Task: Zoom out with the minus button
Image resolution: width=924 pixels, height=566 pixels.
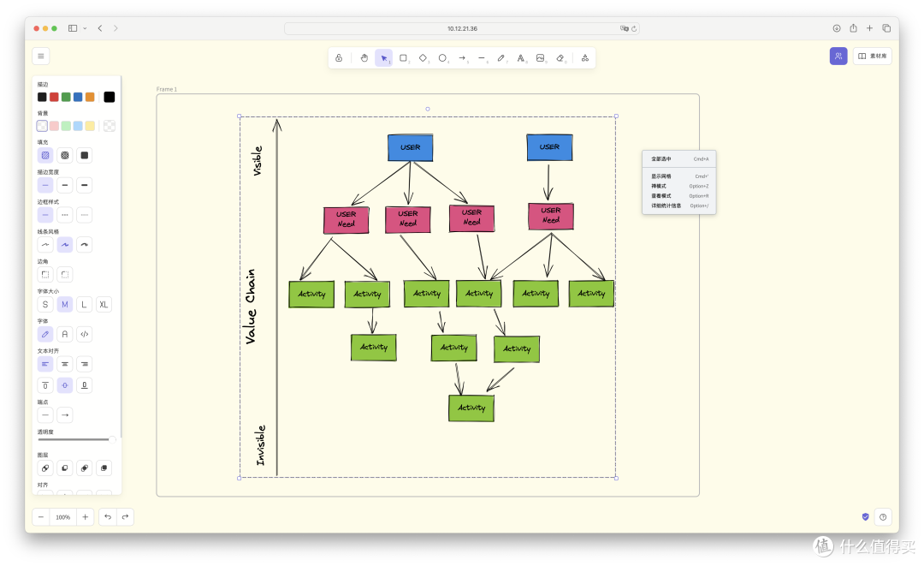Action: pos(41,517)
